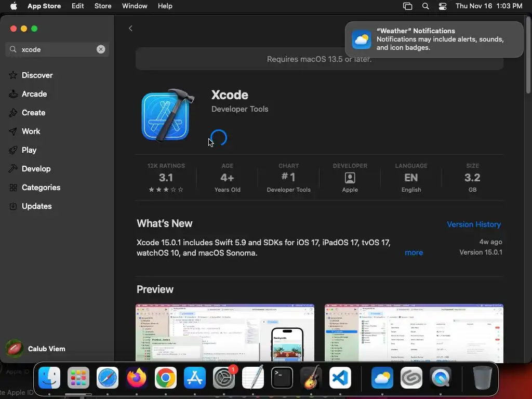
Task: Launch Firefox from the Dock
Action: (137, 378)
